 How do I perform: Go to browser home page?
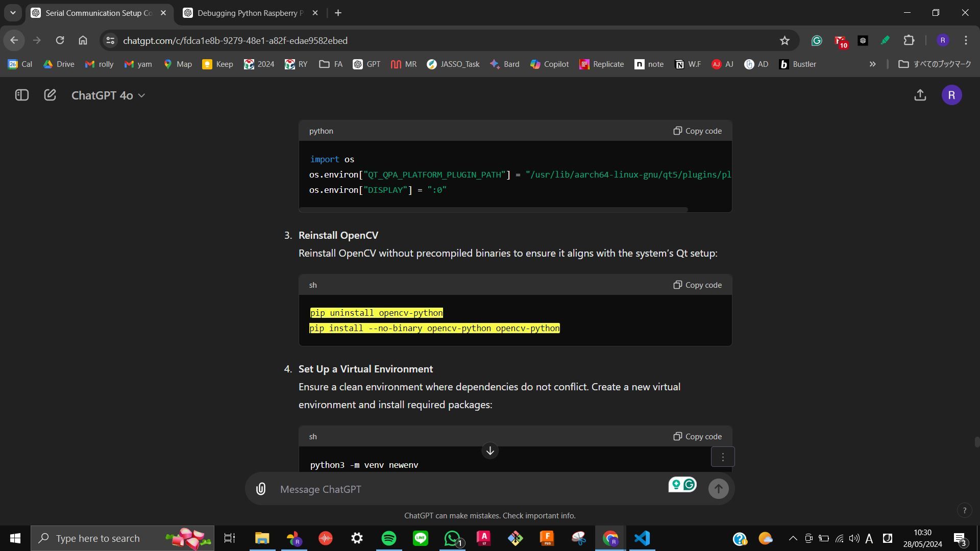[83, 40]
